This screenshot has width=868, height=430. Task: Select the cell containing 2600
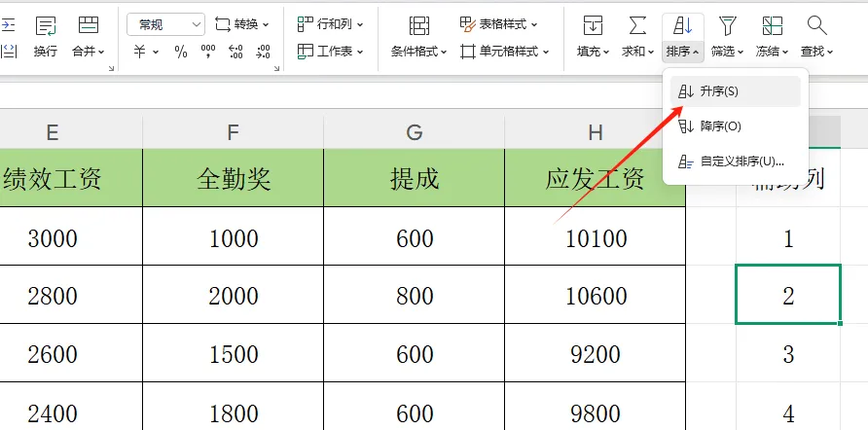click(71, 353)
